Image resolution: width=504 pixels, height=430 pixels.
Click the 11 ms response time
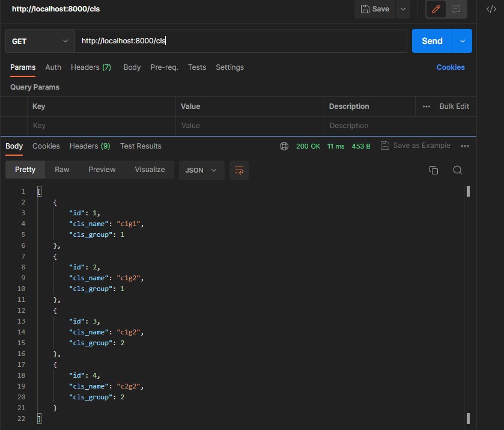click(336, 146)
